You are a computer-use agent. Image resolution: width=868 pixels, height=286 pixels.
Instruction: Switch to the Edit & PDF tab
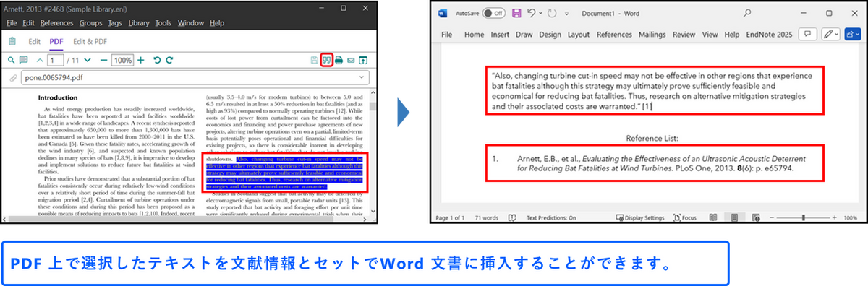click(90, 42)
